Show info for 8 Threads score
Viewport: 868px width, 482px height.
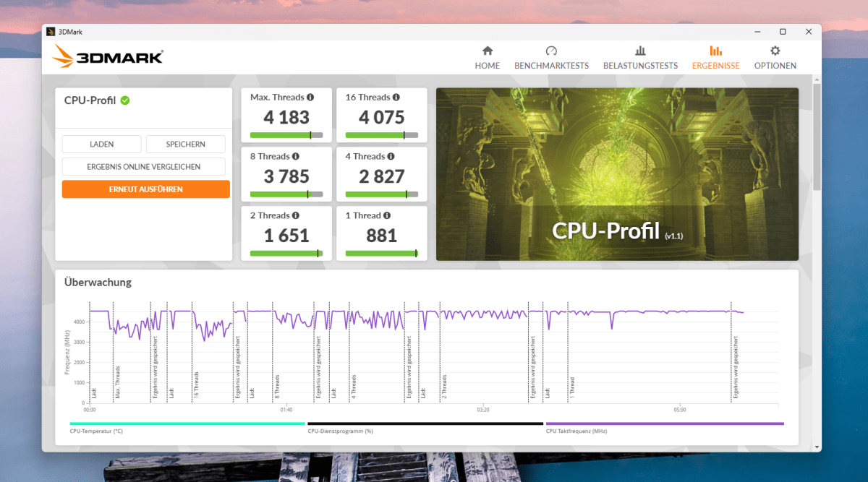coord(296,156)
